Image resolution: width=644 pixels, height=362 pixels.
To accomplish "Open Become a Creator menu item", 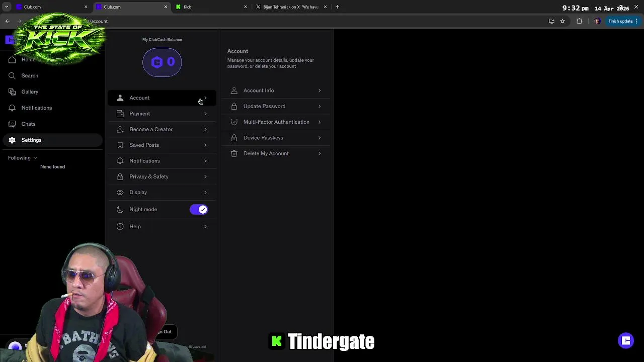I will pos(162,129).
